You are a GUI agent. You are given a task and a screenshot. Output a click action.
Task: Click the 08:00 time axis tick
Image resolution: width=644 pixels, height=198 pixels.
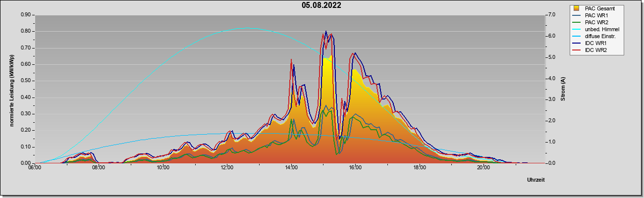[x=99, y=168]
